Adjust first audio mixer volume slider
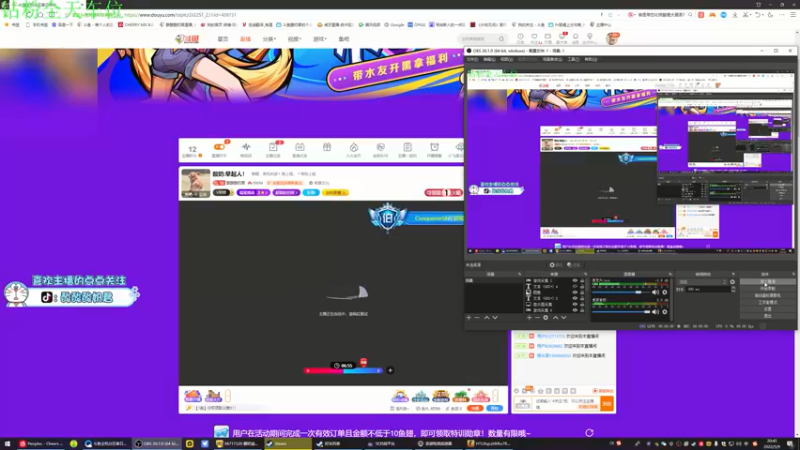 pos(620,292)
